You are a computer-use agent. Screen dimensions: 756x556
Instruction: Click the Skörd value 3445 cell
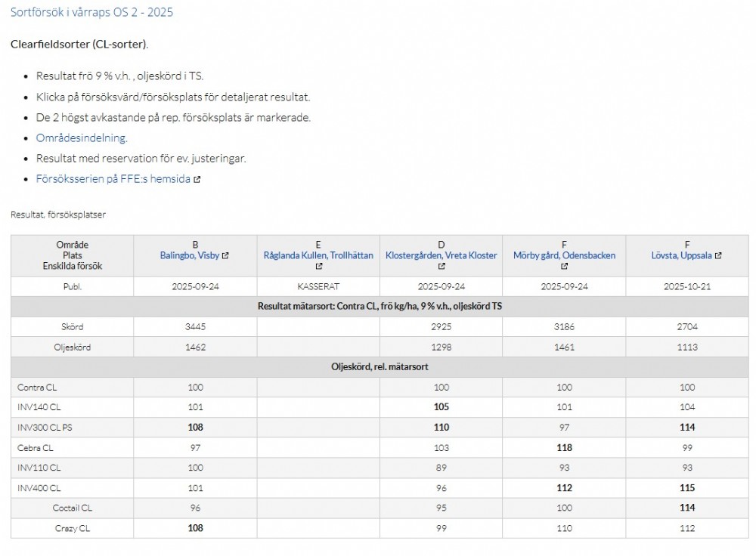click(195, 327)
